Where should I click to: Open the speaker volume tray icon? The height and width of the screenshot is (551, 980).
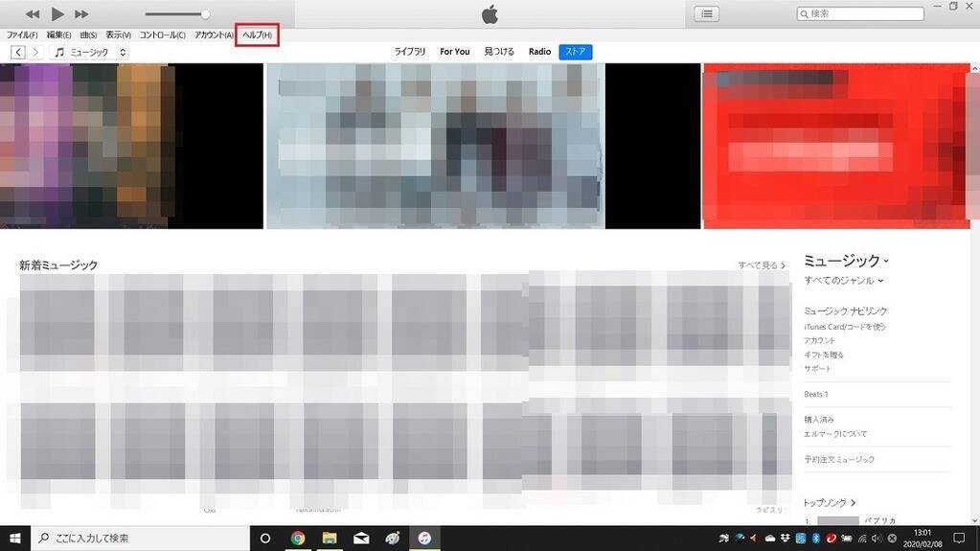coord(877,539)
